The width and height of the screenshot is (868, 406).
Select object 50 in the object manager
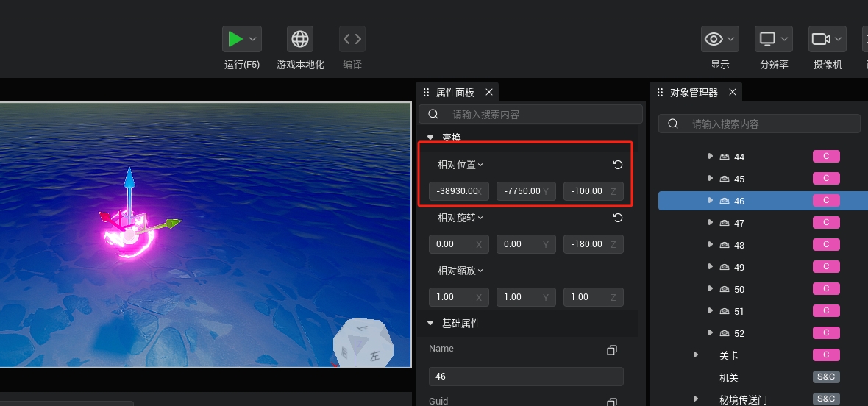tap(739, 289)
